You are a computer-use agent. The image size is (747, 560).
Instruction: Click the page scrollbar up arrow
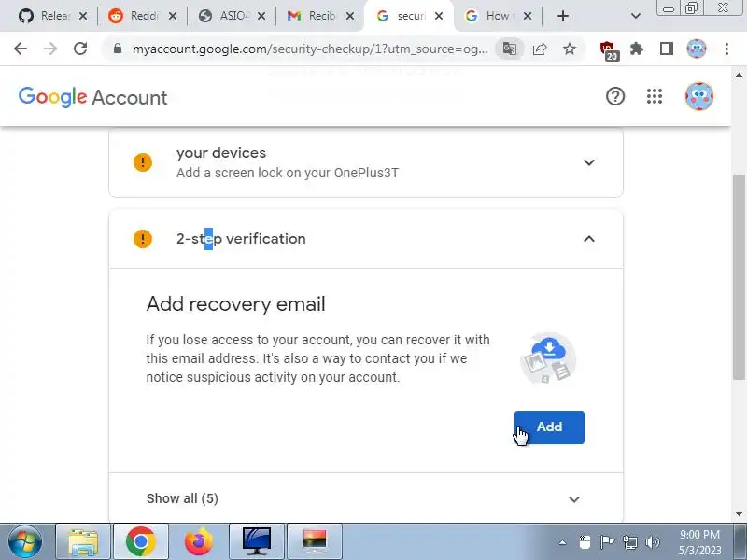739,75
